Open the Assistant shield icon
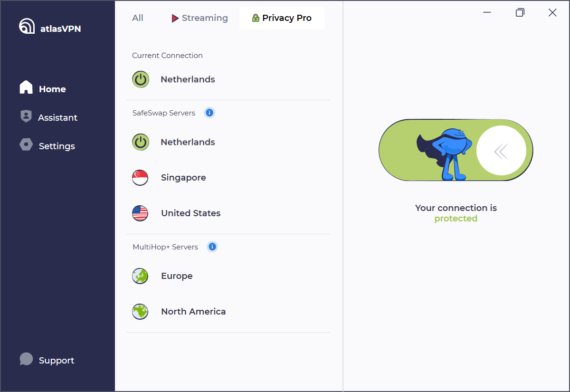This screenshot has height=392, width=570. (x=26, y=116)
